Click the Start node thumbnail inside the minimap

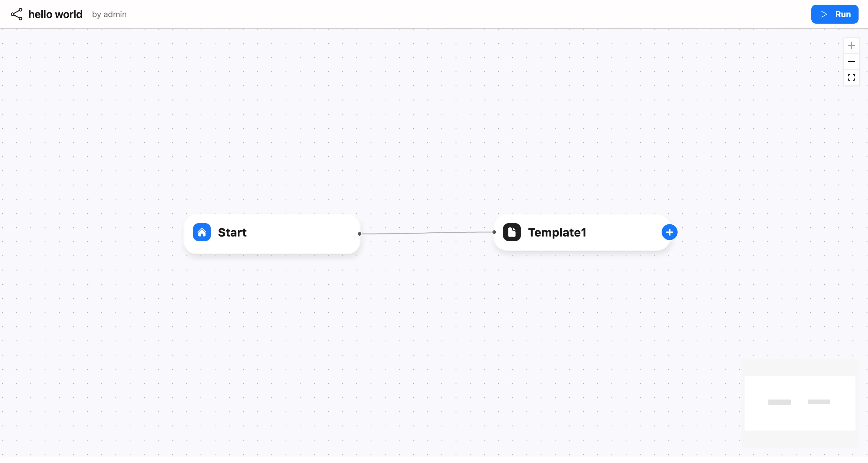click(779, 402)
